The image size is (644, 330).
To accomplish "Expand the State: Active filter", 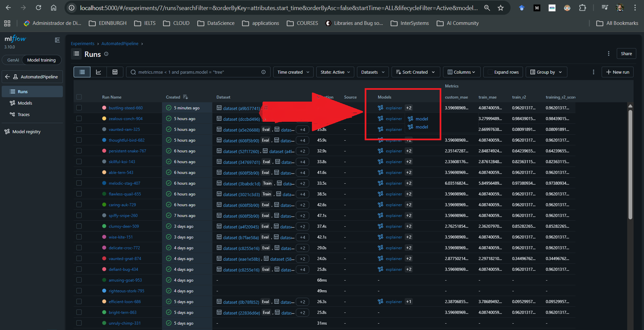I will point(335,72).
